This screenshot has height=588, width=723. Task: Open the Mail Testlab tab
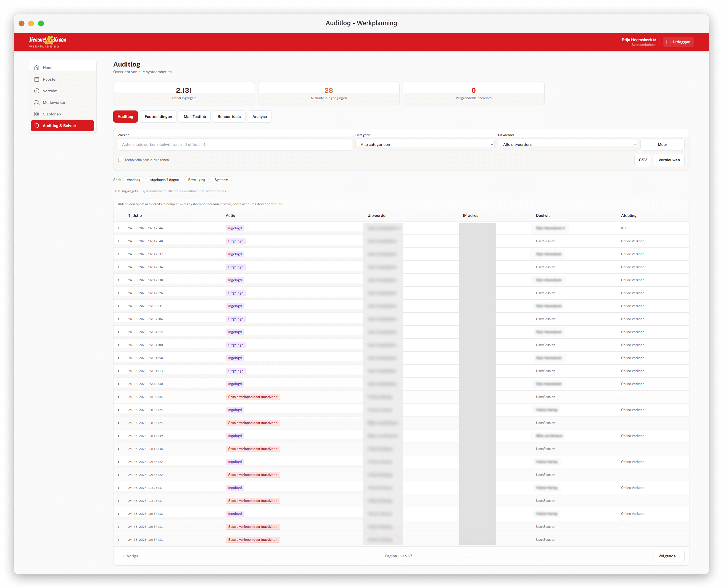(x=195, y=117)
